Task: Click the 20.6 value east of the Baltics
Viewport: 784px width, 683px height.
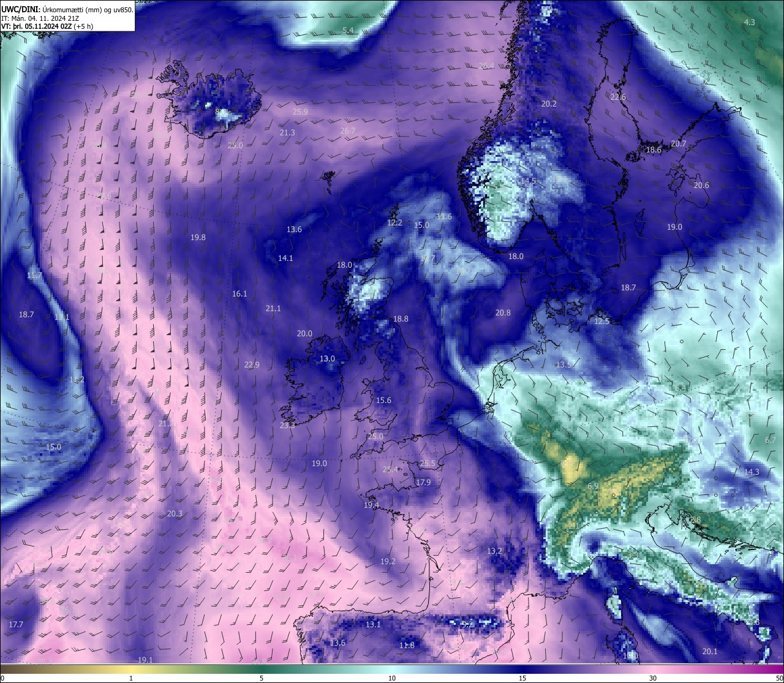Action: click(701, 186)
